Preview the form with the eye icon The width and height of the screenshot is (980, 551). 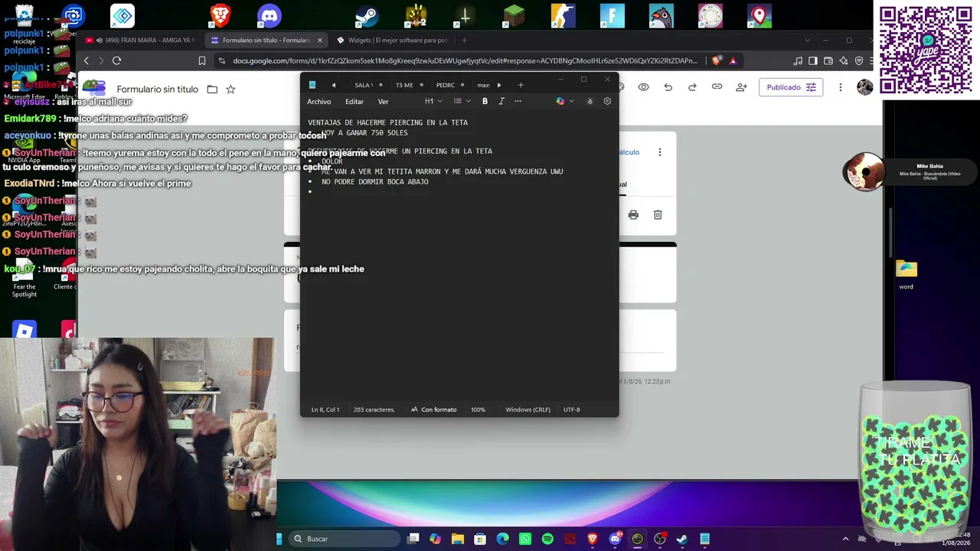tap(643, 87)
